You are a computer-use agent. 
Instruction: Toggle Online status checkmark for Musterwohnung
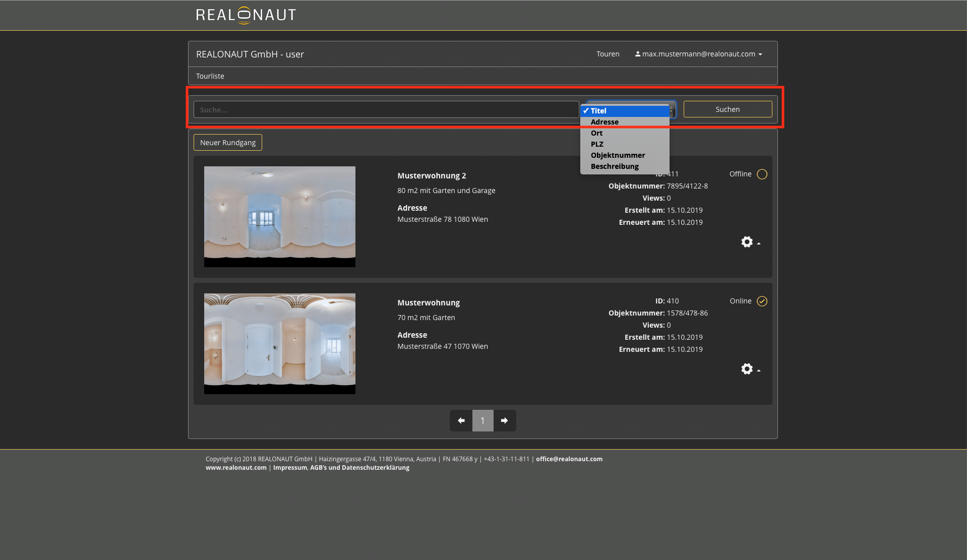coord(762,301)
